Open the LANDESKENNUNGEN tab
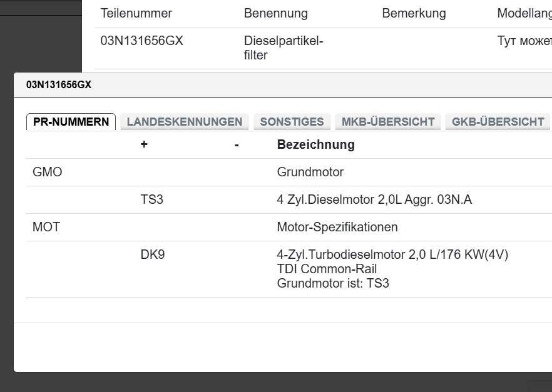552x392 pixels. coord(185,122)
